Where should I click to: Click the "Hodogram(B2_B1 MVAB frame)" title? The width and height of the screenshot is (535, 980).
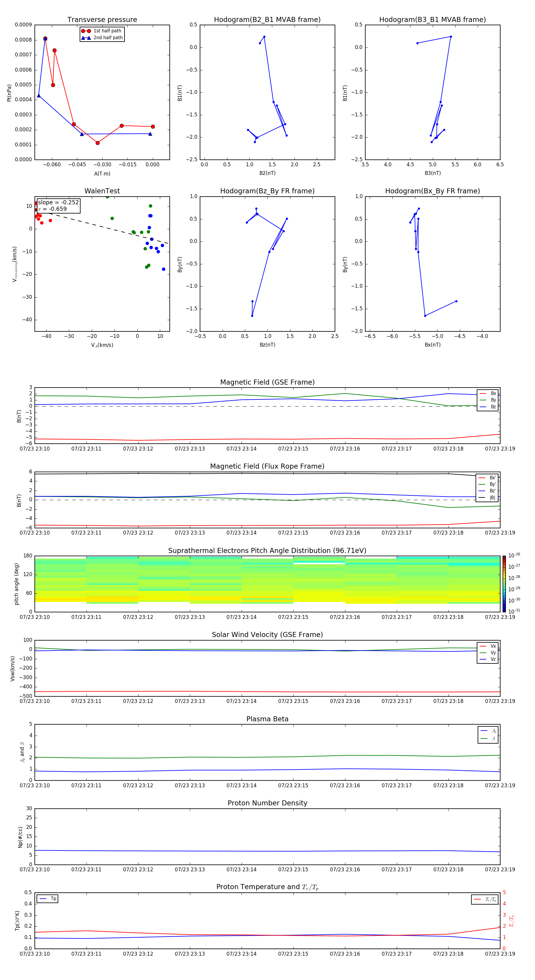pyautogui.click(x=267, y=20)
